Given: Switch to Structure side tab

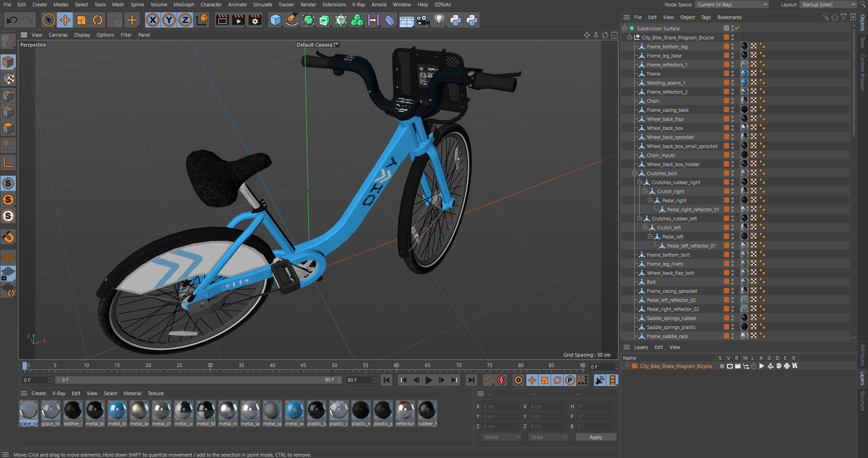Looking at the screenshot, I should pos(863,401).
